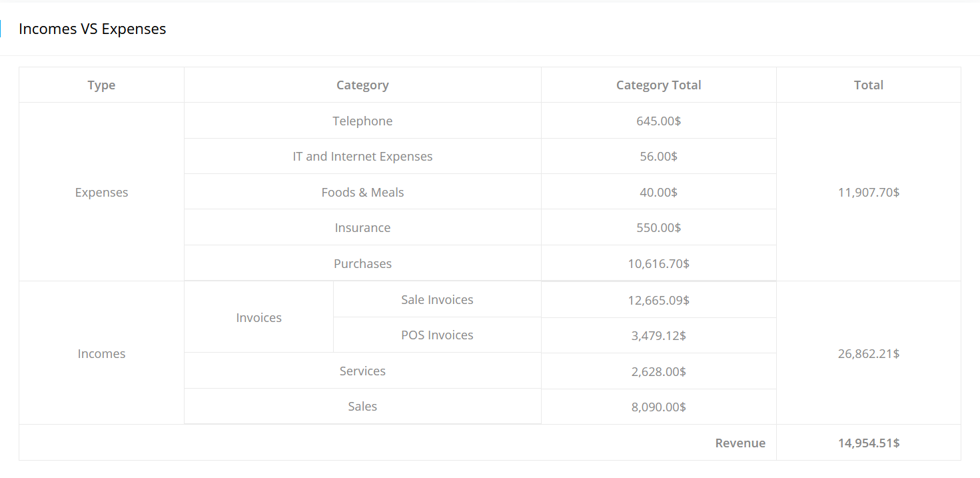The width and height of the screenshot is (980, 478).
Task: Click the Foods & Meals category
Action: click(362, 193)
